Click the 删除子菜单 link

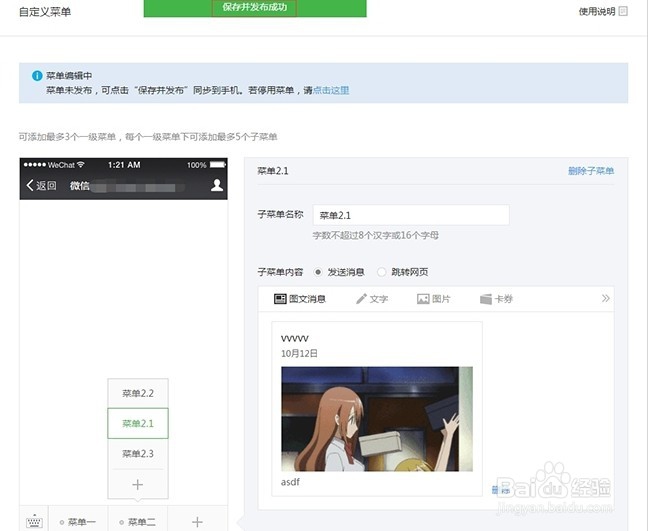coord(591,171)
